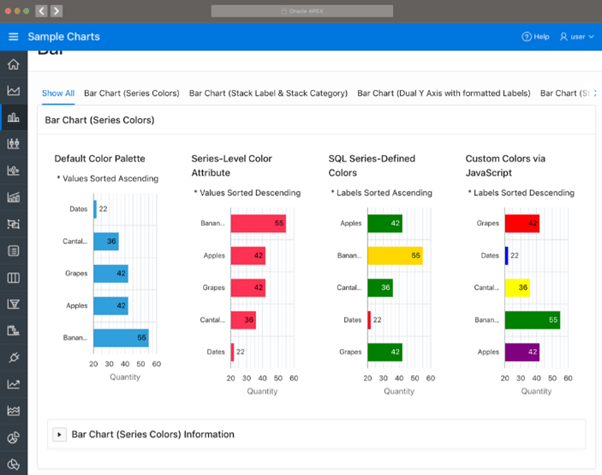Open the Line chart sidebar icon
The width and height of the screenshot is (602, 475).
(x=13, y=384)
